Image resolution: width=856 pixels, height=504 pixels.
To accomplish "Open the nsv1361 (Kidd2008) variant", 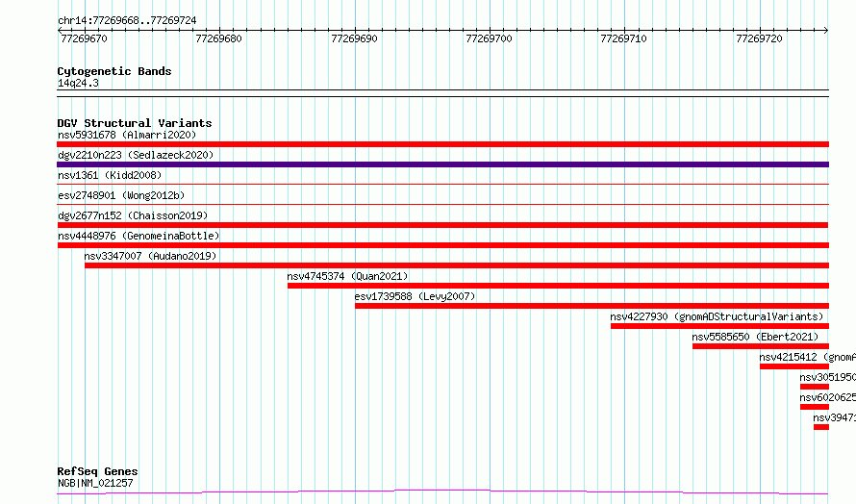I will coord(110,175).
